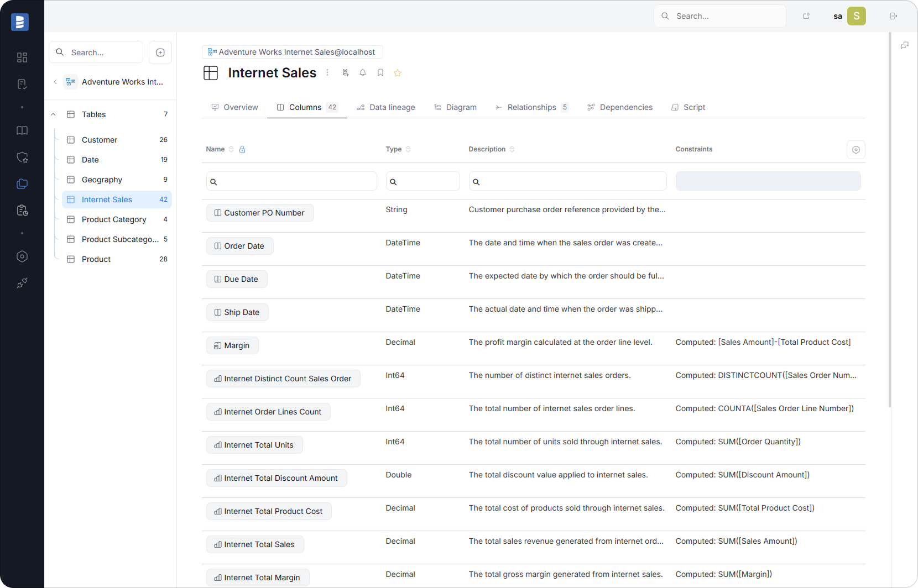Bookmark the Internet Sales table
This screenshot has height=588, width=918.
(x=380, y=72)
